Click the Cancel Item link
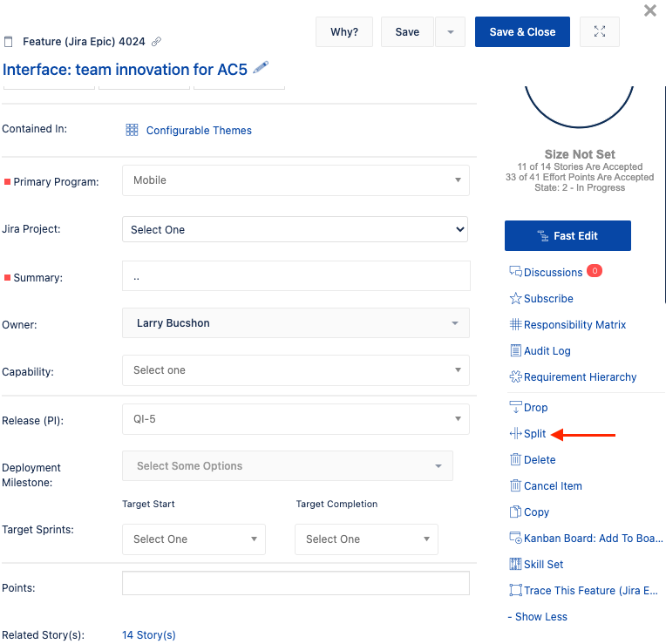 point(553,485)
